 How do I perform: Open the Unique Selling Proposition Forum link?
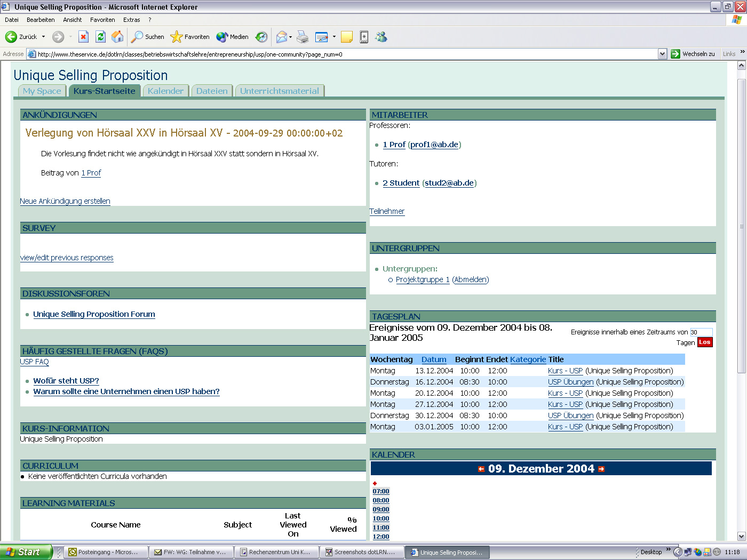(x=94, y=314)
